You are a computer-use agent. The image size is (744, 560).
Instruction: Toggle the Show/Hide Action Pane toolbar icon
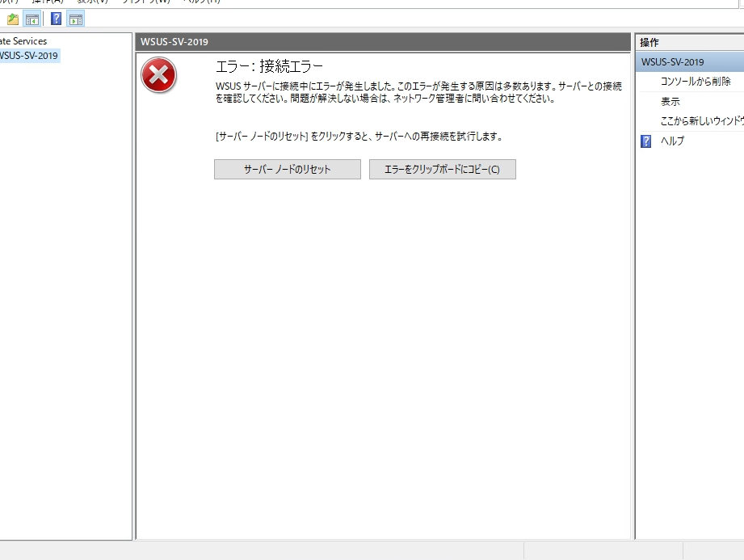(x=75, y=19)
